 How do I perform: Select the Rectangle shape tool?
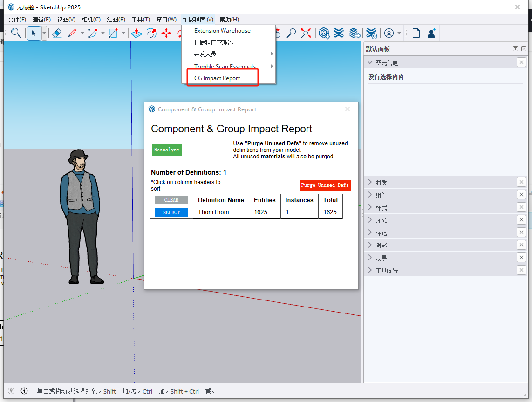113,33
